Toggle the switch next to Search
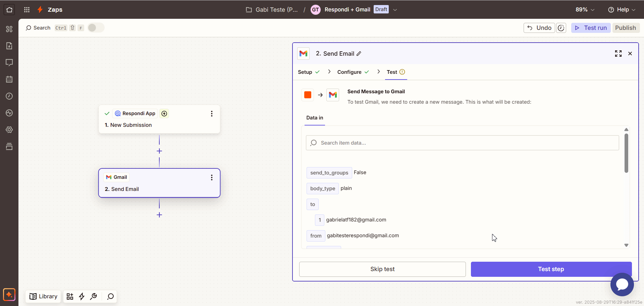The height and width of the screenshot is (306, 644). tap(96, 28)
